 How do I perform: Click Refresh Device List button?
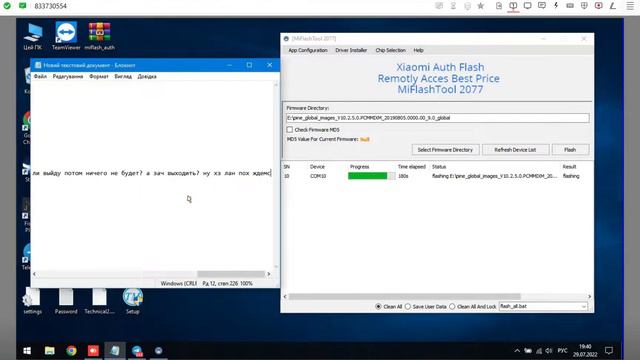tap(515, 150)
